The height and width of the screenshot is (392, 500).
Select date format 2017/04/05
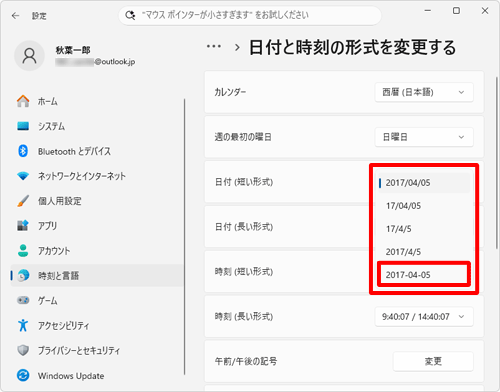[x=423, y=183]
